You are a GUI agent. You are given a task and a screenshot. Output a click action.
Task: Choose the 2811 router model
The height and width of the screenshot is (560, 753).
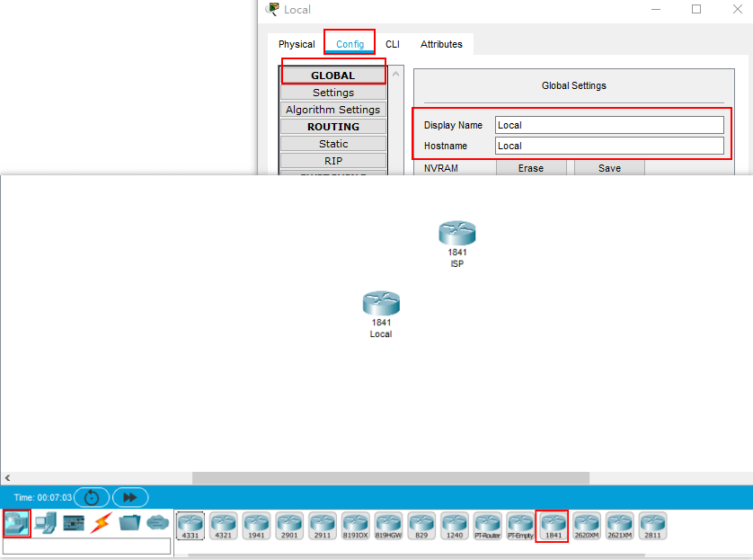(x=651, y=524)
